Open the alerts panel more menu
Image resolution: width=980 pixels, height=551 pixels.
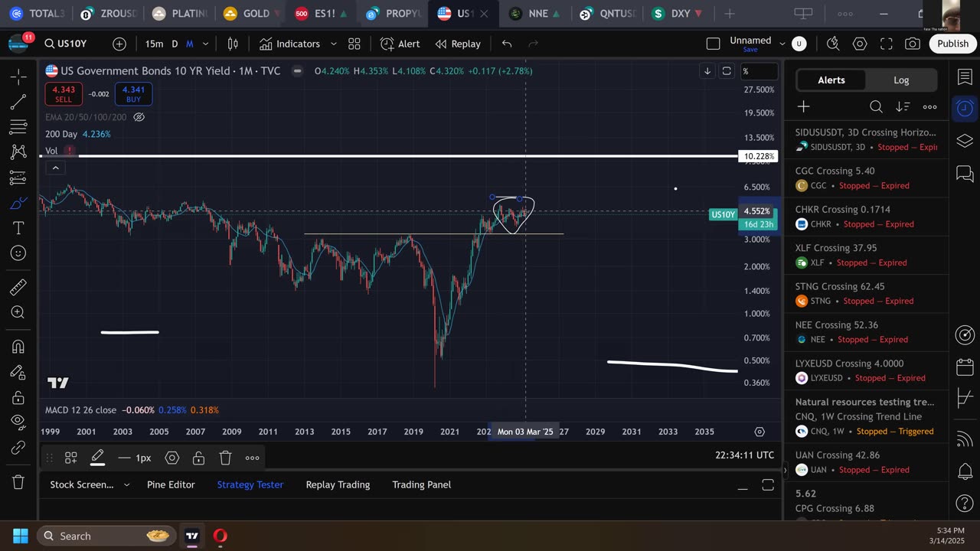click(929, 106)
